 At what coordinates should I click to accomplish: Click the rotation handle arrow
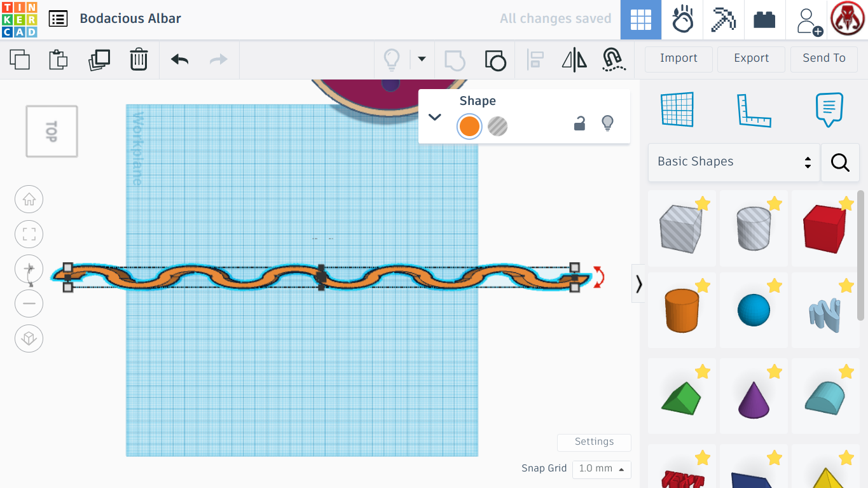click(598, 277)
